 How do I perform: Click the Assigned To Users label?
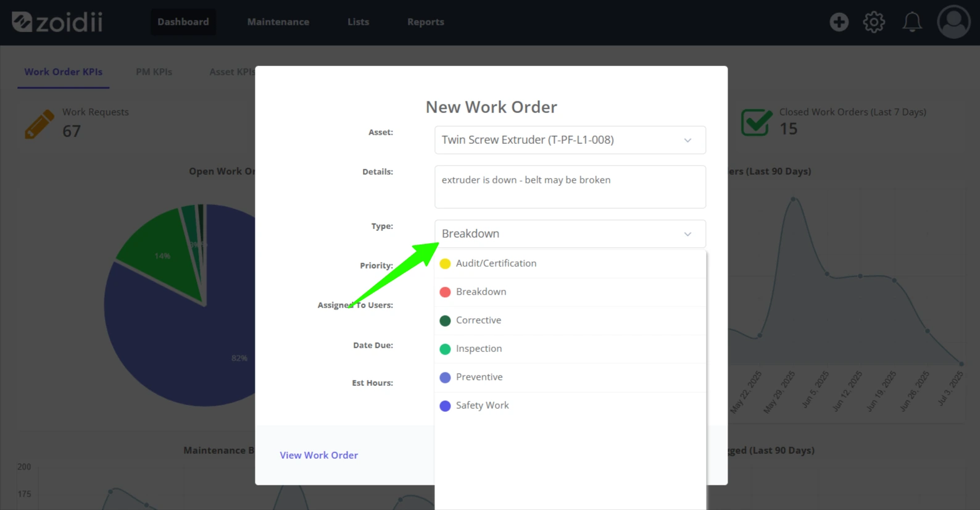355,305
